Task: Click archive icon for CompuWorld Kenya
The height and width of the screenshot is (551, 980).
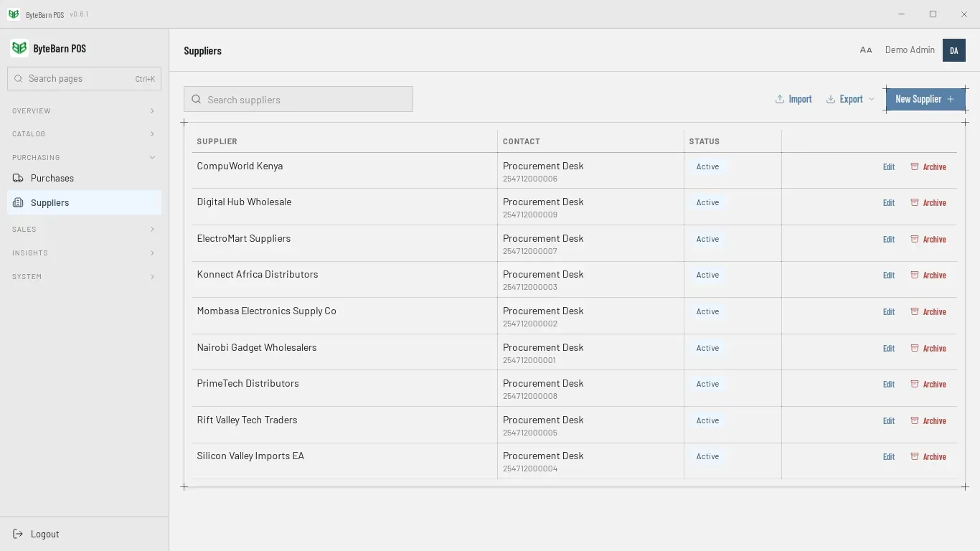Action: point(915,166)
